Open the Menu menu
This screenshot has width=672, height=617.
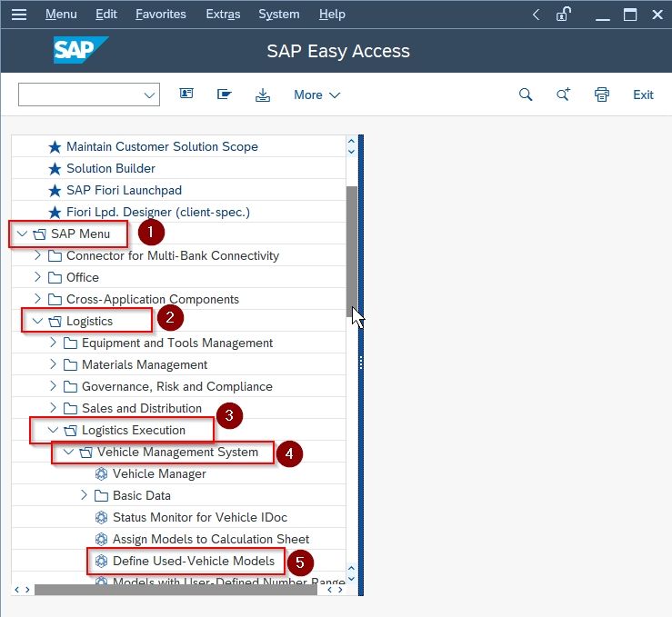click(61, 15)
